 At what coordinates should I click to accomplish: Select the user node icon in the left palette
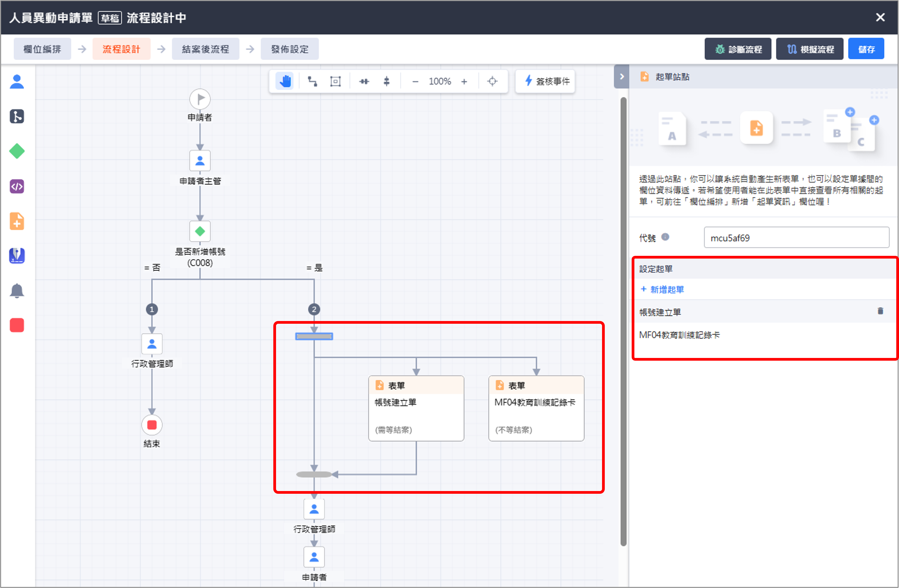tap(17, 81)
